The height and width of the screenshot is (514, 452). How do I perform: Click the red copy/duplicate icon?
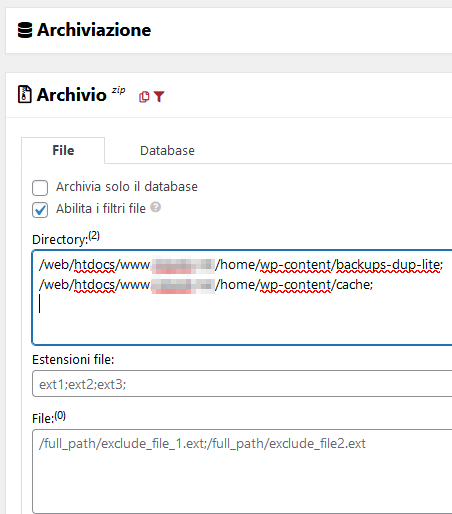144,97
